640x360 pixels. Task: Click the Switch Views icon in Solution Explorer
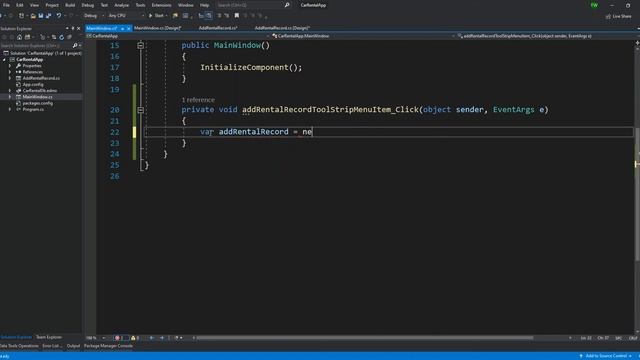[x=27, y=37]
